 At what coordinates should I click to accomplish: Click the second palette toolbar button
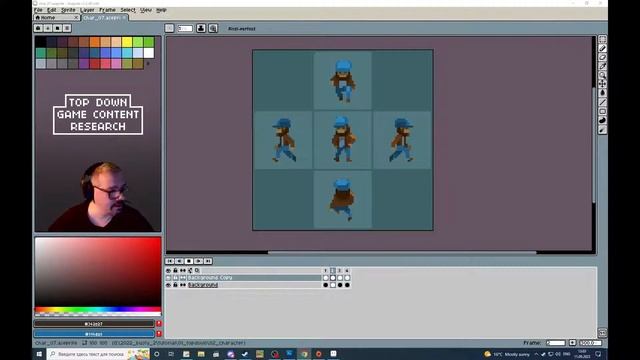click(48, 28)
